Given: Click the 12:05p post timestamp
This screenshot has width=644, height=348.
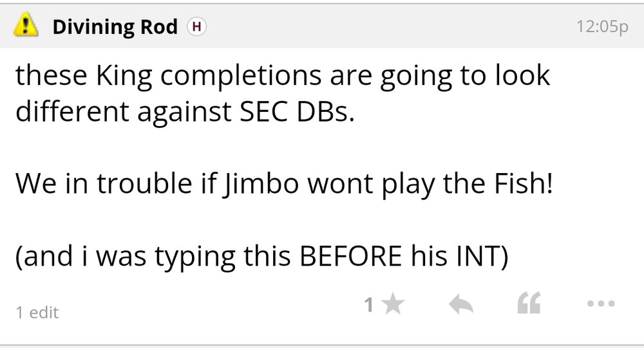Looking at the screenshot, I should click(603, 28).
